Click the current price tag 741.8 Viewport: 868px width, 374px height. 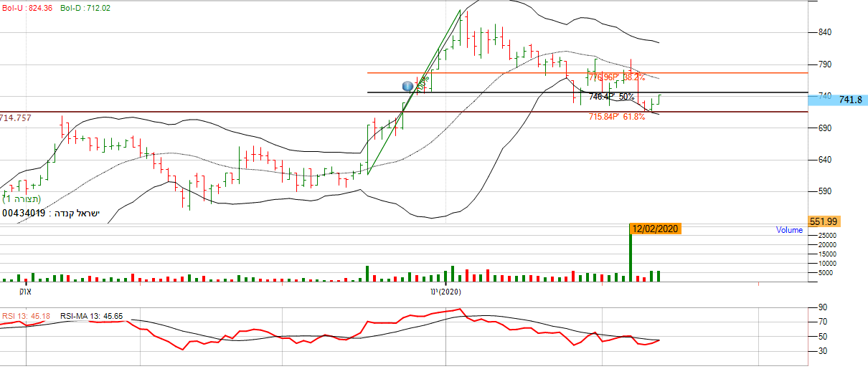pos(845,100)
